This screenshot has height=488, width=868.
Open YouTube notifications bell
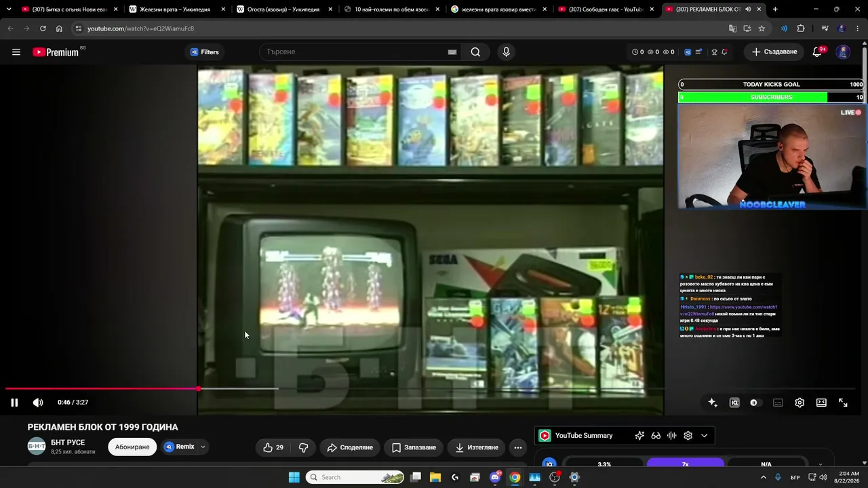(817, 52)
